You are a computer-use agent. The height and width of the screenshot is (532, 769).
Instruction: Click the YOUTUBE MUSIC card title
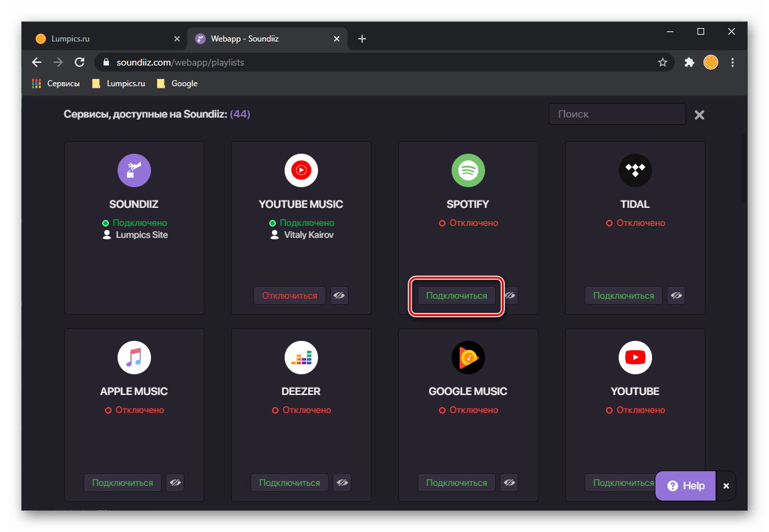tap(301, 204)
